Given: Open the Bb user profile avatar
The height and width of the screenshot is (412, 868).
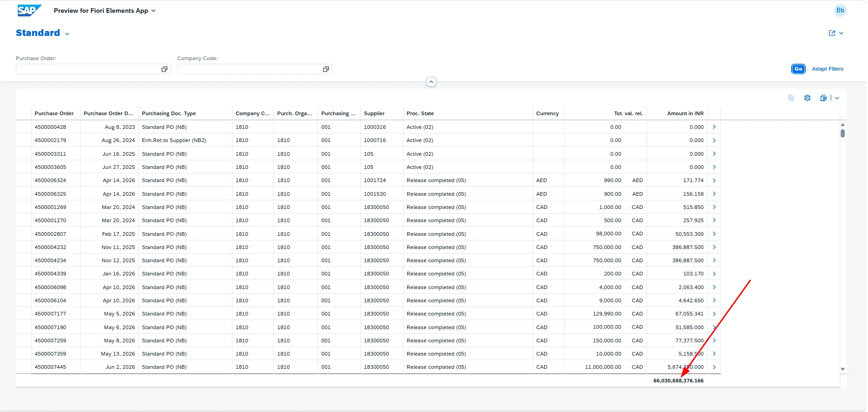Looking at the screenshot, I should point(840,10).
